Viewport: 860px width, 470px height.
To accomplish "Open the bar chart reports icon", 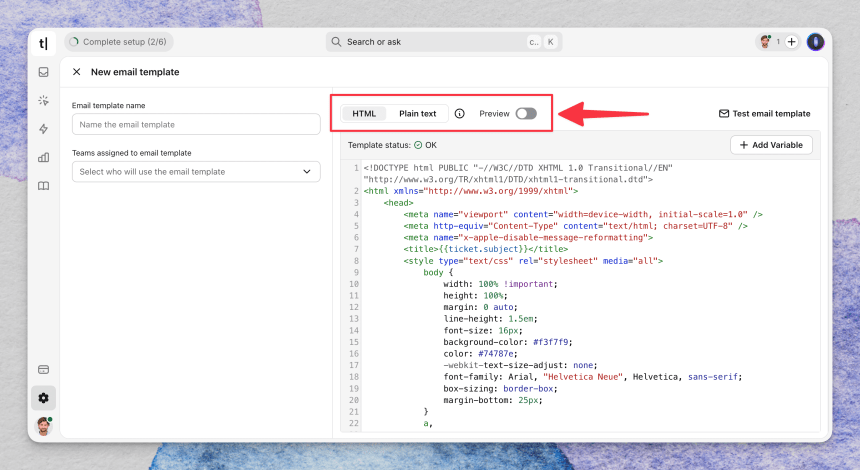I will [x=43, y=157].
